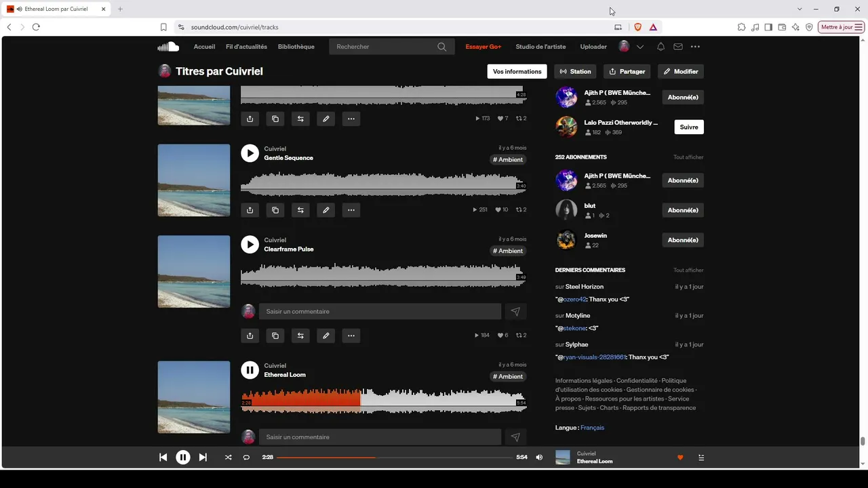Screen dimensions: 868x488
Task: Click the search magnifier icon
Action: [x=442, y=47]
